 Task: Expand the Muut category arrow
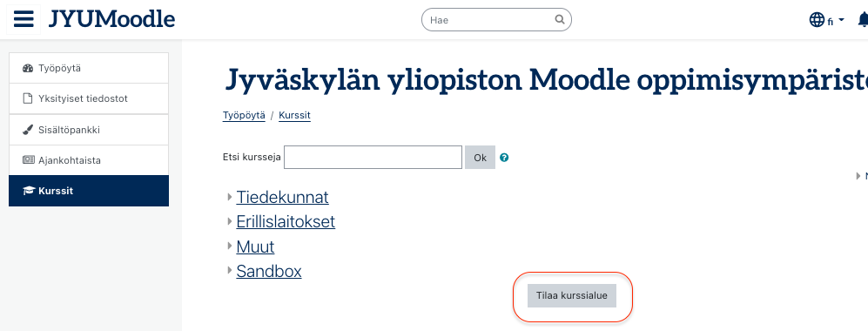click(230, 247)
